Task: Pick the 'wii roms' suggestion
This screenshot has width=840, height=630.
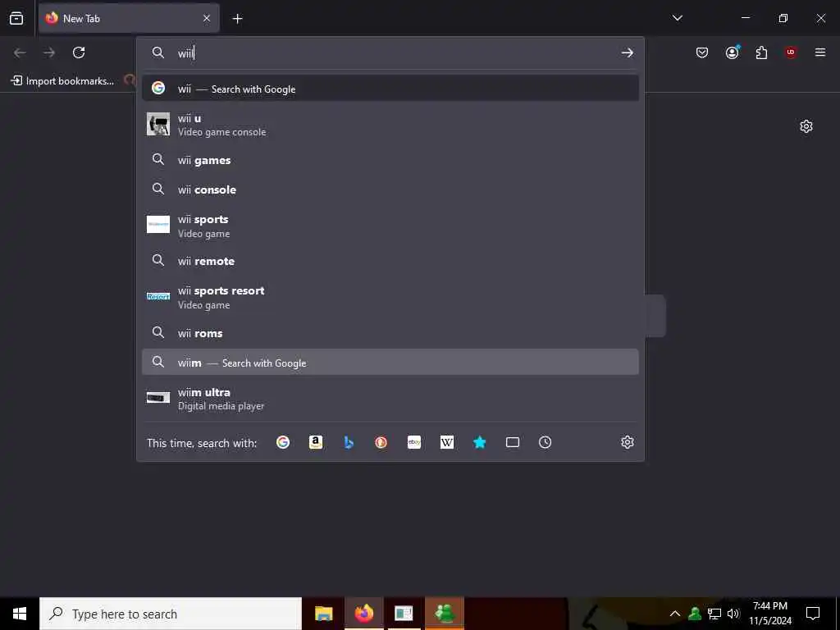Action: click(x=390, y=333)
